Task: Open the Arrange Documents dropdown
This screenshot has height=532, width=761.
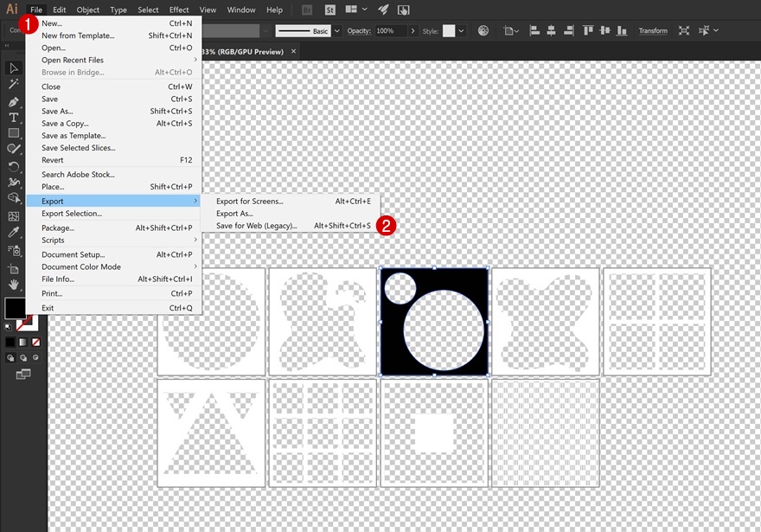Action: [356, 10]
